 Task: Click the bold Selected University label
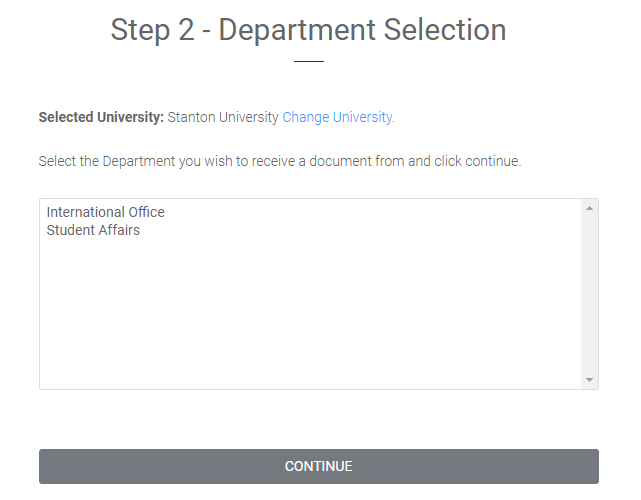pos(101,117)
